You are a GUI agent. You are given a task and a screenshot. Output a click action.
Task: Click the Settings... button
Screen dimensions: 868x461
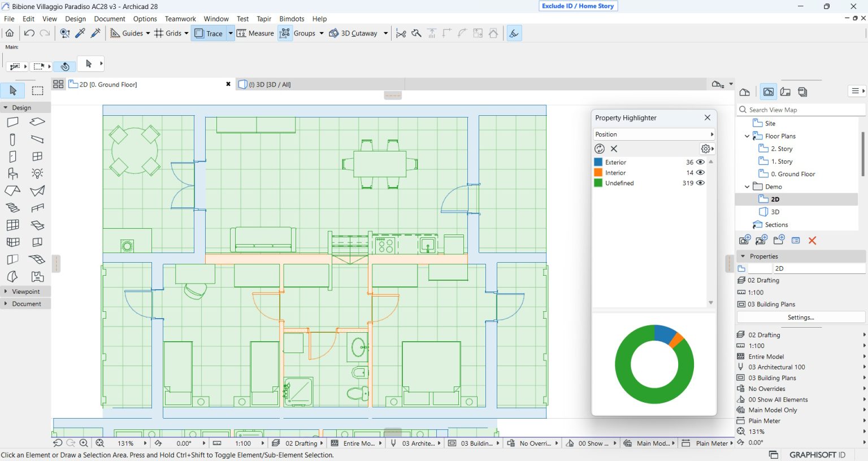tap(801, 318)
